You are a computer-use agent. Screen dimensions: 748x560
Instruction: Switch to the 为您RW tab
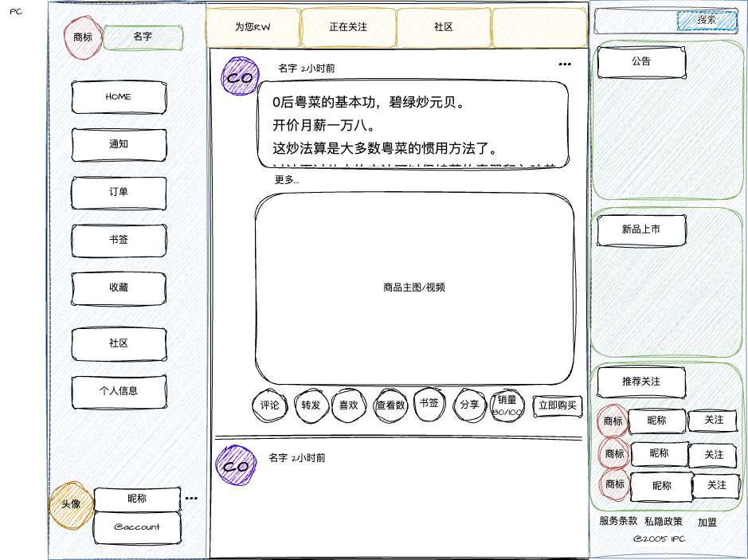pos(253,27)
